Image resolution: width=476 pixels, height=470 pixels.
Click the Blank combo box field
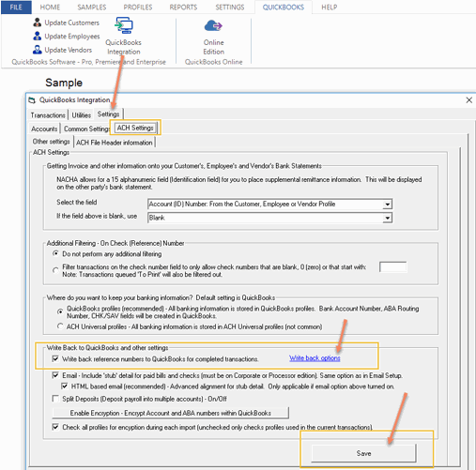pyautogui.click(x=269, y=218)
